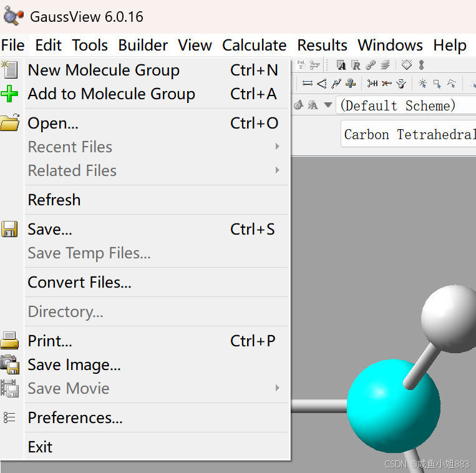Open the View menu
Image resolution: width=476 pixels, height=473 pixels.
(195, 45)
